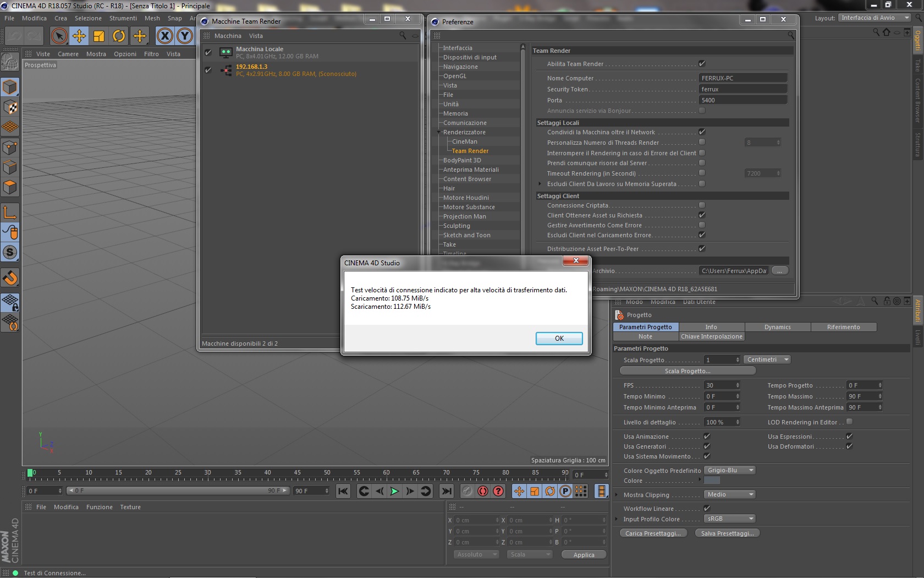This screenshot has width=924, height=578.
Task: Toggle Point Level Animation dots icon
Action: [x=581, y=491]
